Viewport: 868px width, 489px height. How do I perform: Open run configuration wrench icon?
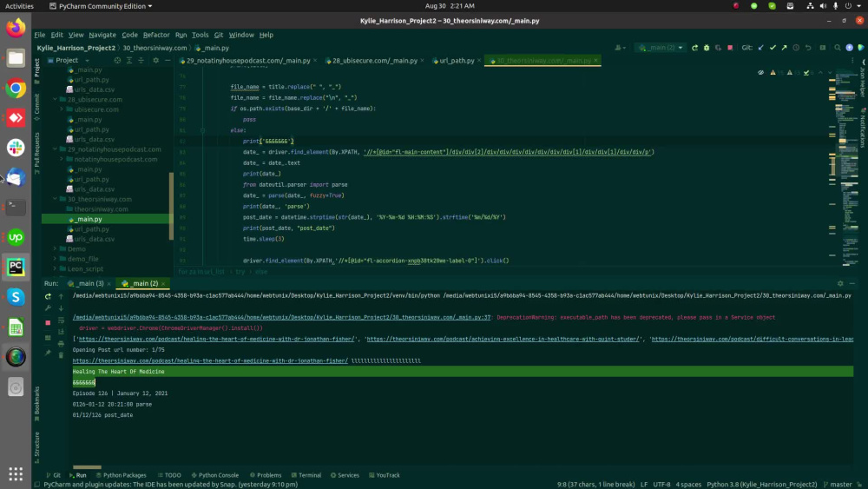coord(48,308)
